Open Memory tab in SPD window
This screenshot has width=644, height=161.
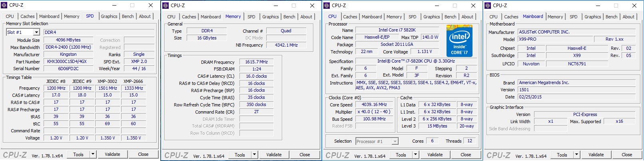[72, 16]
